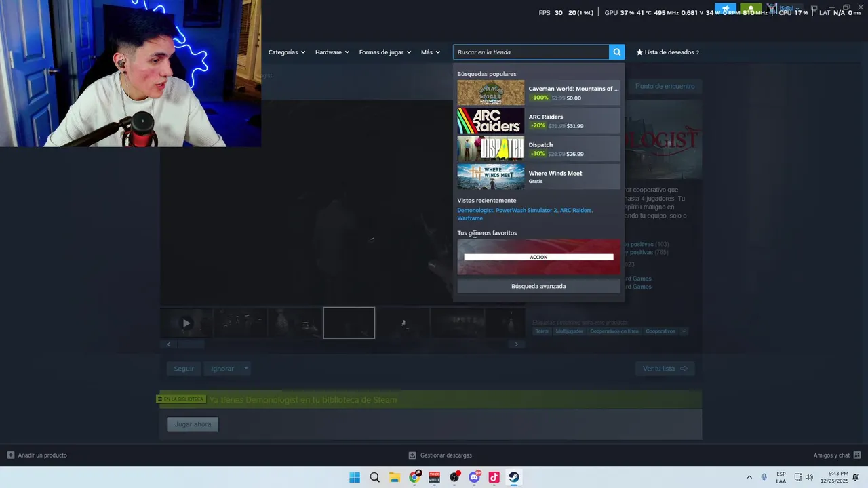This screenshot has height=488, width=868.
Task: Click the ESP LAA language indicator
Action: coord(781,477)
